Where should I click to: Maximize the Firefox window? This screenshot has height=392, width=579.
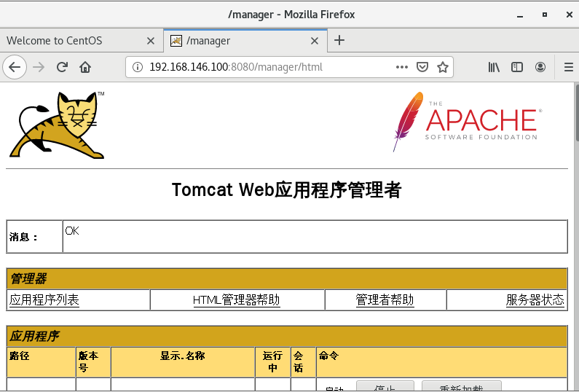point(545,15)
